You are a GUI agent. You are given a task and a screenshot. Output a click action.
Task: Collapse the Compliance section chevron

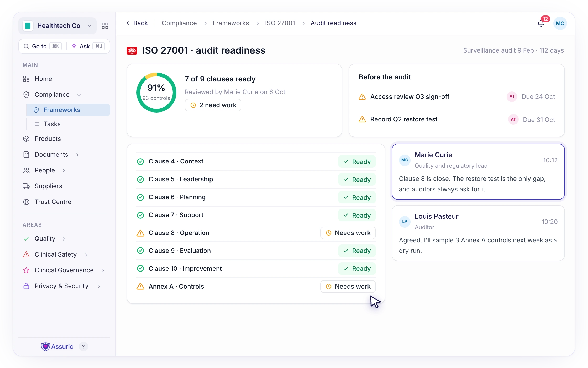79,95
